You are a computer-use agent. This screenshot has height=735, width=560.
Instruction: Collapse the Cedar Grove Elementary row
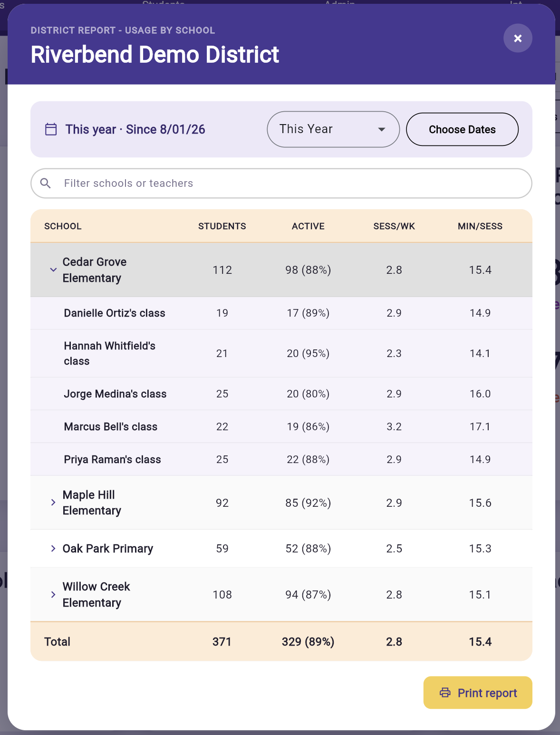point(53,270)
